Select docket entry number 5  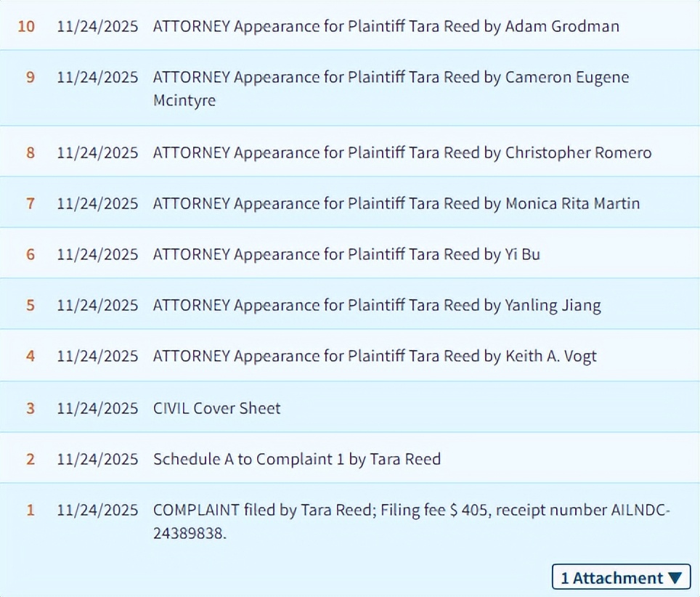point(30,305)
